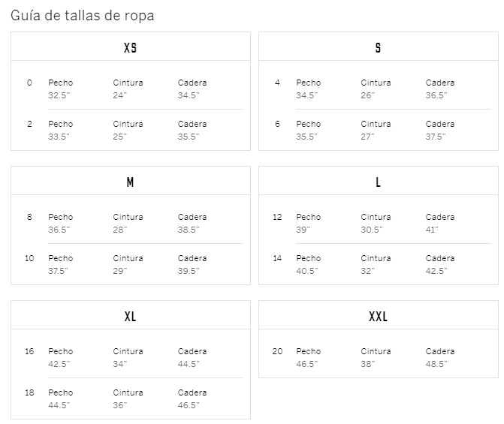The height and width of the screenshot is (424, 504).
Task: Click the 24" Cintura value for size 0
Action: point(120,95)
